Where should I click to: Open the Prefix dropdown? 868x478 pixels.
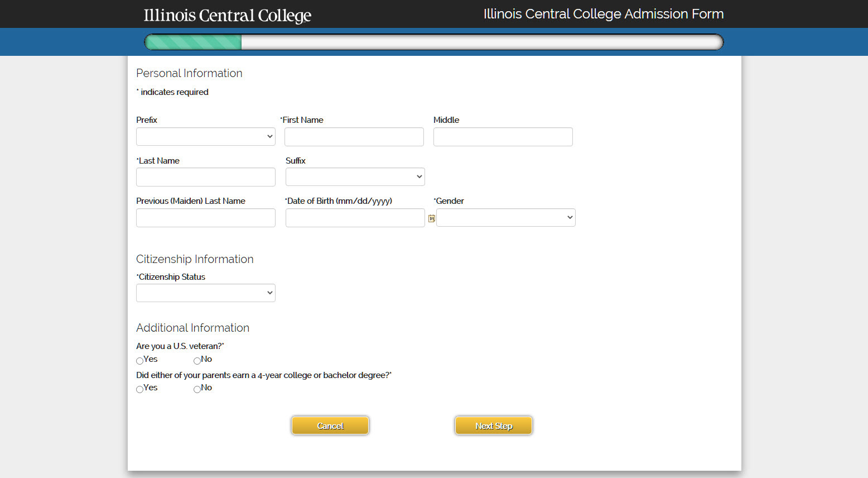(206, 136)
